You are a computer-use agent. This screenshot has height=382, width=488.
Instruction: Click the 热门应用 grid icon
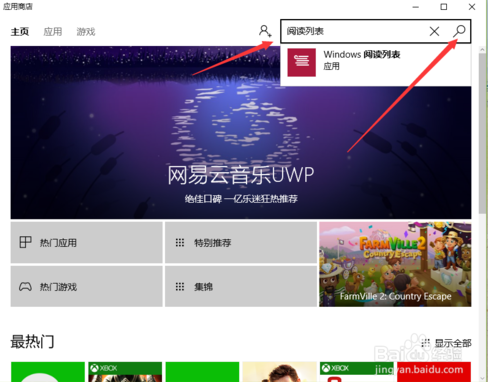(25, 242)
